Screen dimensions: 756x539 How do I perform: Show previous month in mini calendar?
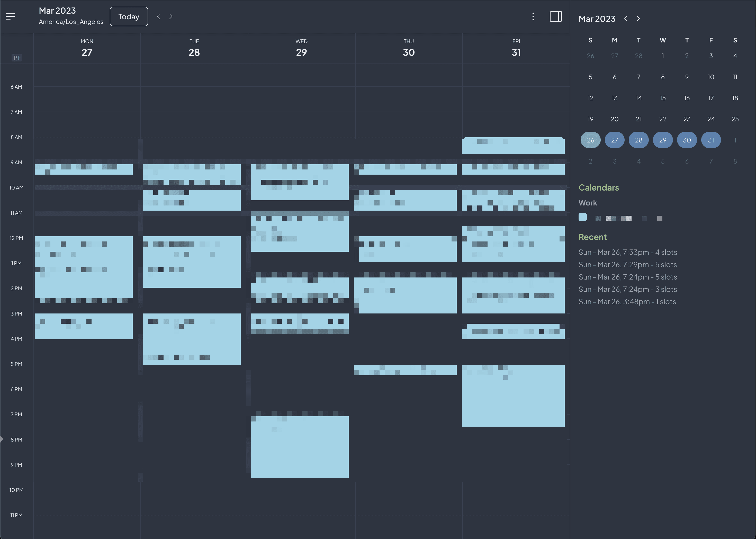tap(626, 19)
